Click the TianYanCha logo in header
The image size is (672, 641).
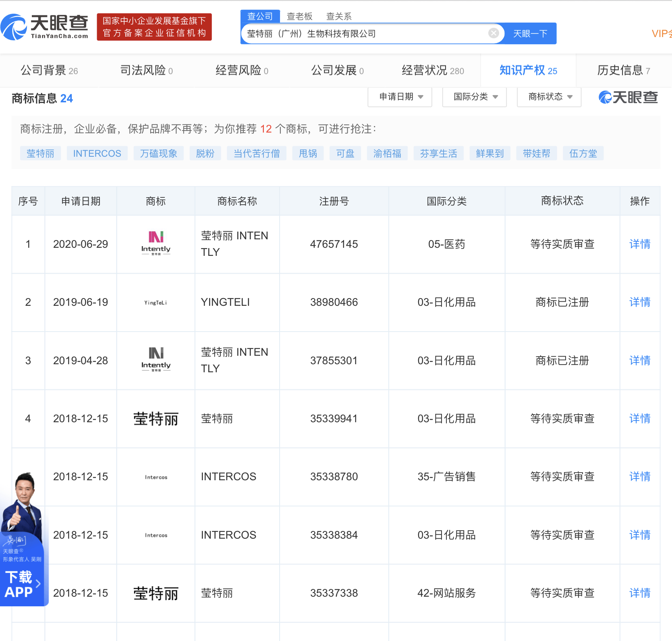tap(44, 27)
